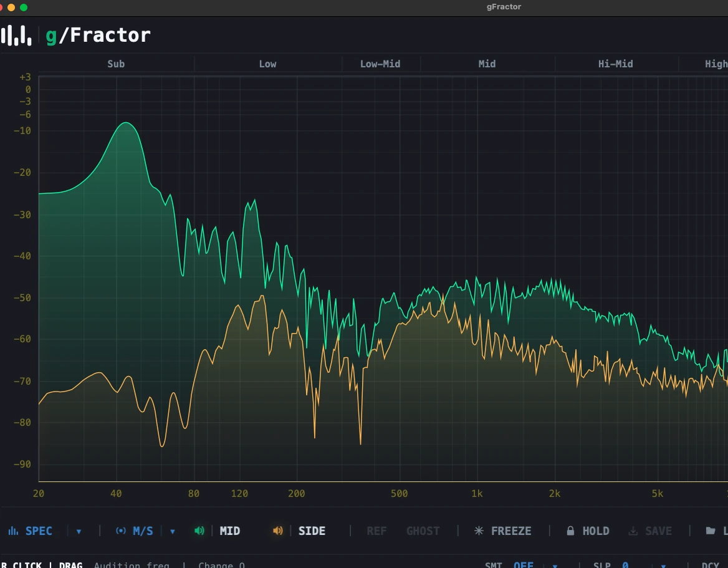Toggle the SIDE channel label
The image size is (728, 568).
[312, 531]
